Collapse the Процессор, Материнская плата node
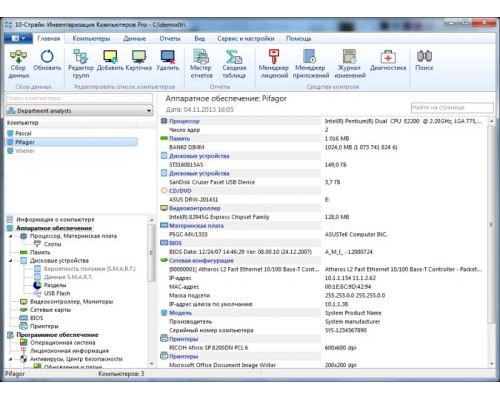Image resolution: width=500 pixels, height=400 pixels. click(x=10, y=236)
